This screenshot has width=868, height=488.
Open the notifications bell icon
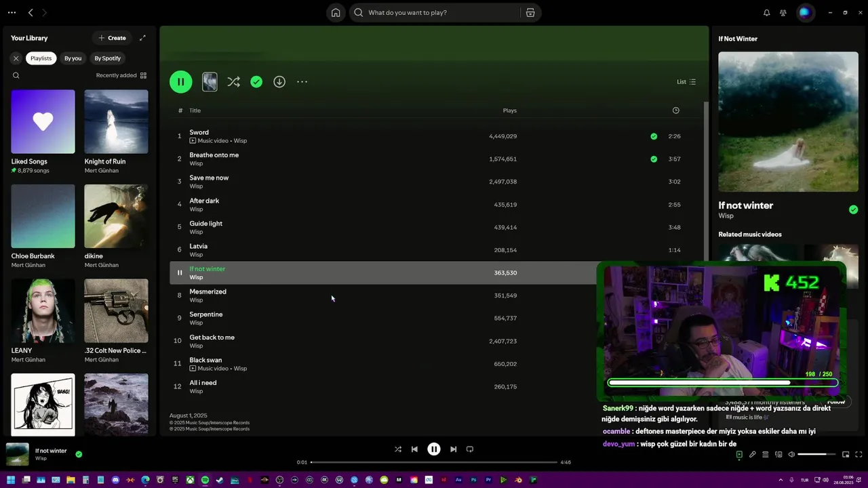point(767,12)
